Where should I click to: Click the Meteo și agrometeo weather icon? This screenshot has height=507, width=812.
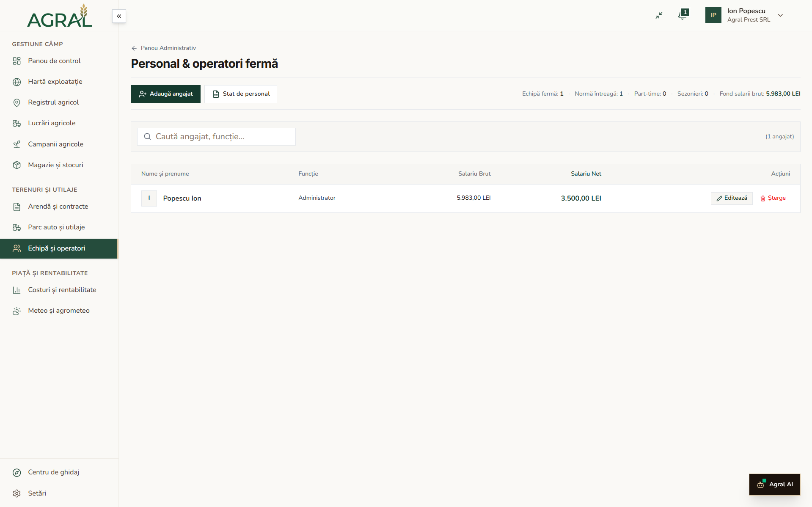pyautogui.click(x=17, y=311)
